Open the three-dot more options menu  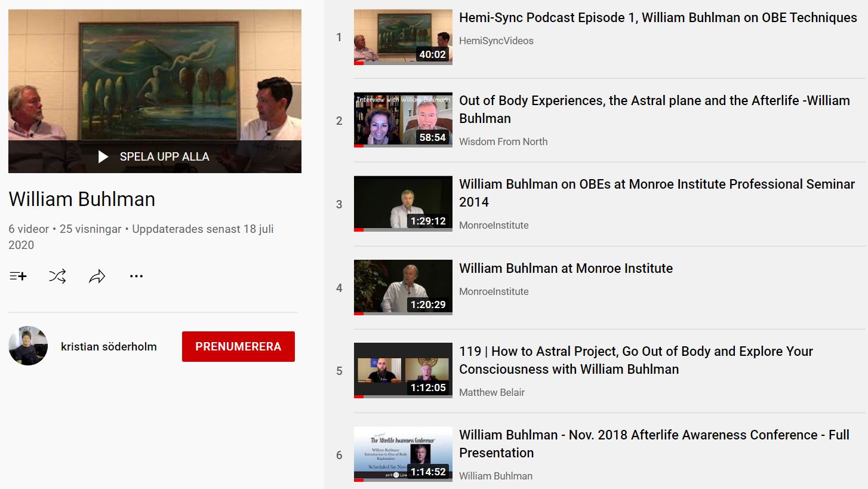(136, 276)
